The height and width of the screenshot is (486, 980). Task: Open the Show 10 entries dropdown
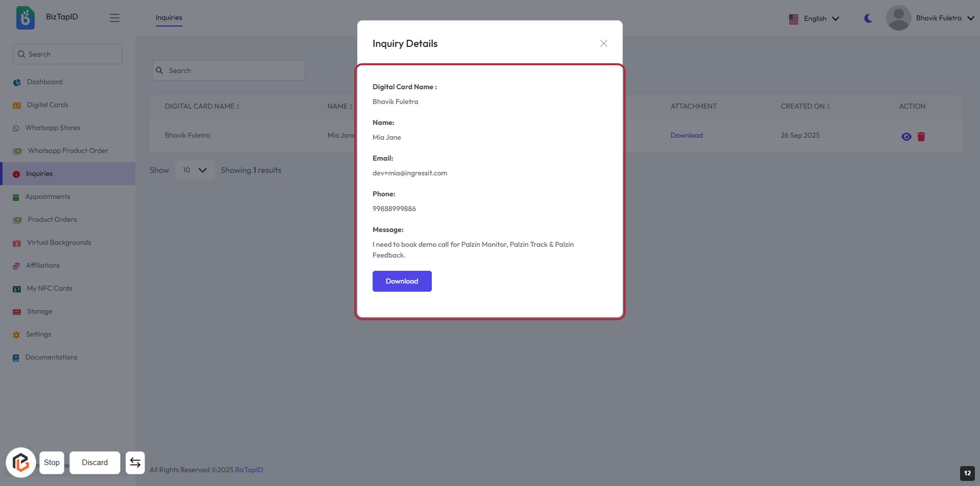(x=194, y=170)
